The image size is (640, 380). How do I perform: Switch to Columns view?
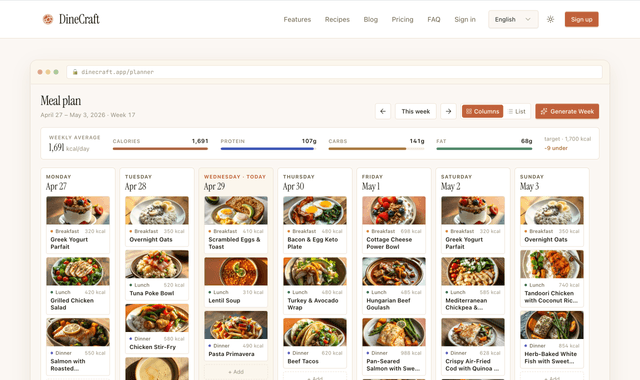click(482, 111)
